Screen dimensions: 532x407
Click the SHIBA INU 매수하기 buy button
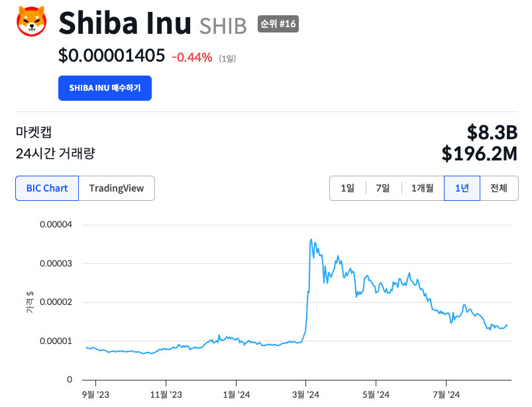pos(105,88)
